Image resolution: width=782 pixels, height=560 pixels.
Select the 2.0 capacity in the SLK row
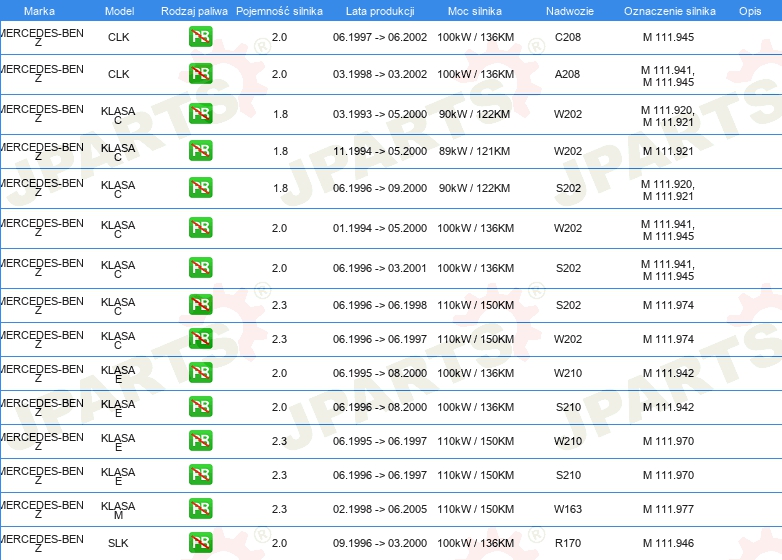279,543
